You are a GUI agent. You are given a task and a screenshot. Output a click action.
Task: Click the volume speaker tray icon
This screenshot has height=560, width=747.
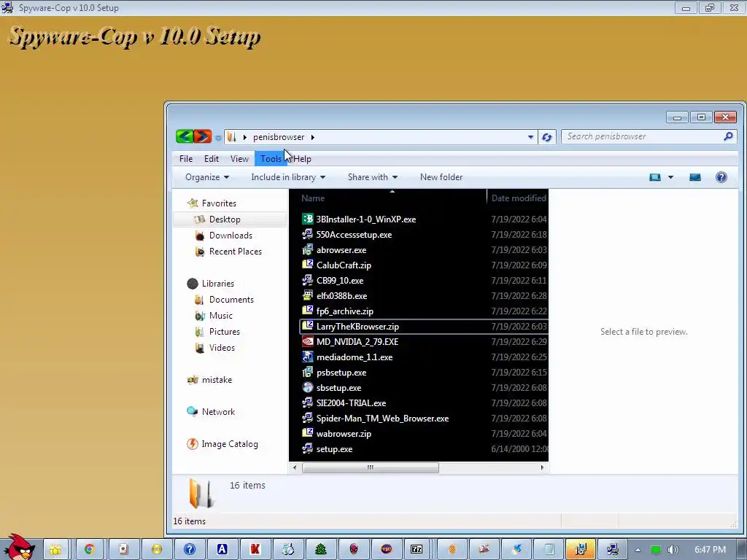click(673, 550)
